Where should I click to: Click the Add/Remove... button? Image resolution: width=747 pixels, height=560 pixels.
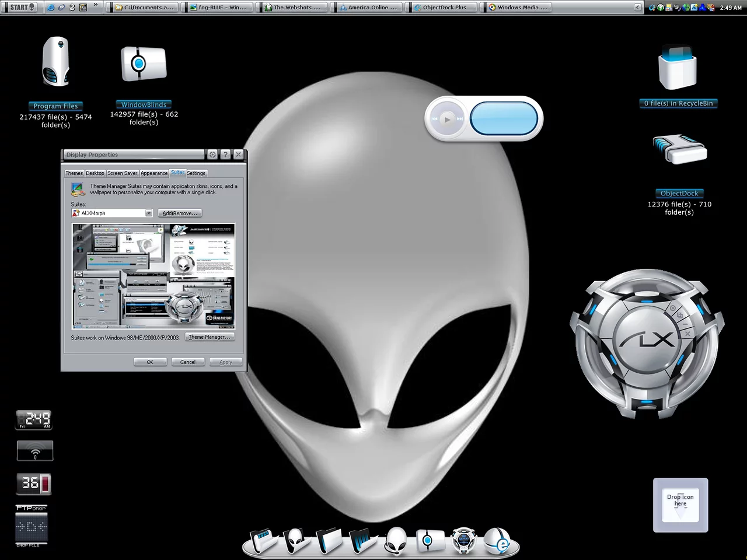(180, 213)
